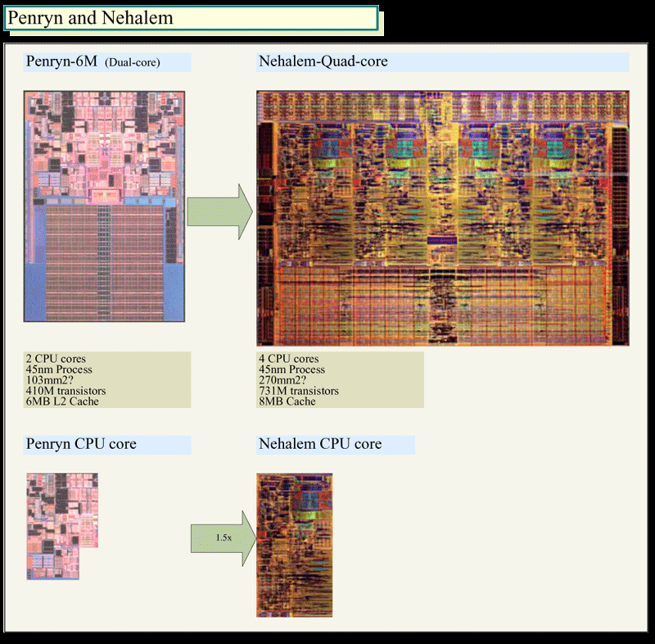The width and height of the screenshot is (655, 644).
Task: Click the "2 CPU cores" text line
Action: click(x=56, y=359)
